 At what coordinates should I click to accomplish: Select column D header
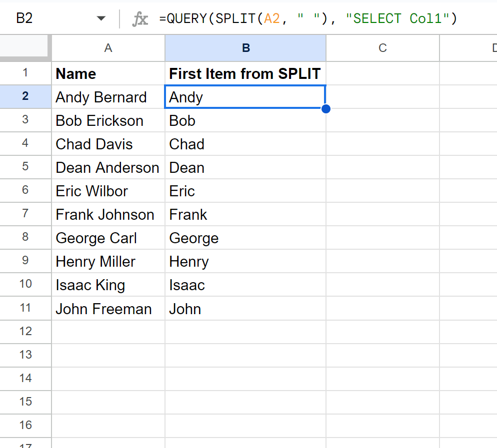tap(493, 47)
